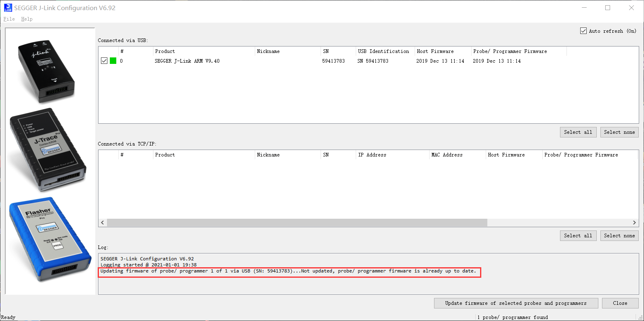Viewport: 644px width, 321px height.
Task: Click the USB list SN column header
Action: [x=338, y=51]
